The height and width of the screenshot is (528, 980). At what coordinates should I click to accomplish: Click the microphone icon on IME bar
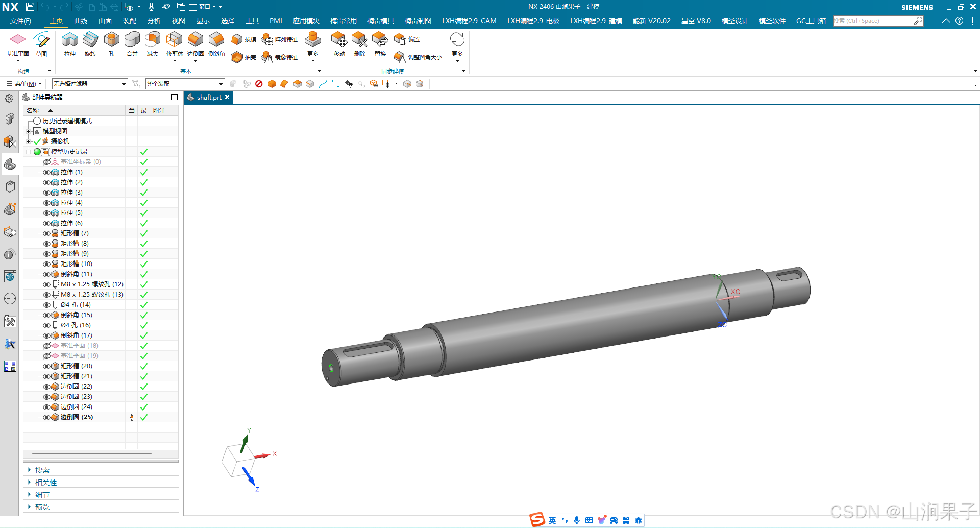coord(577,520)
